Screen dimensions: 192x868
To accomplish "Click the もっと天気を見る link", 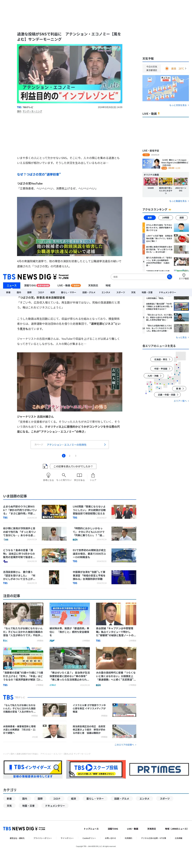I will click(x=179, y=105).
